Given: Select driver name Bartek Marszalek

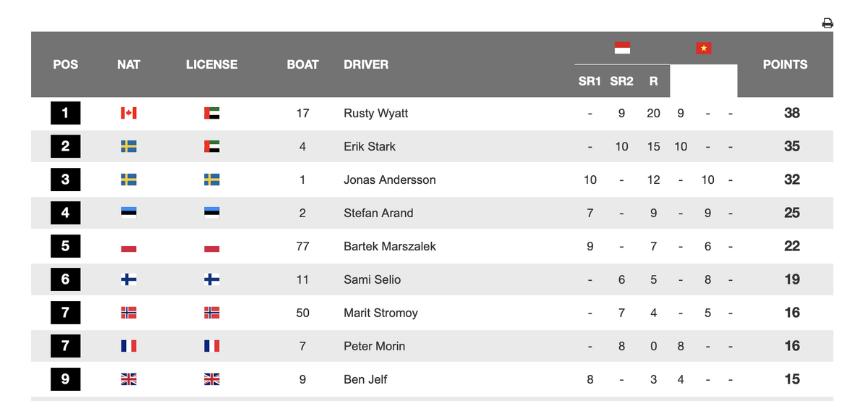Looking at the screenshot, I should click(x=390, y=246).
